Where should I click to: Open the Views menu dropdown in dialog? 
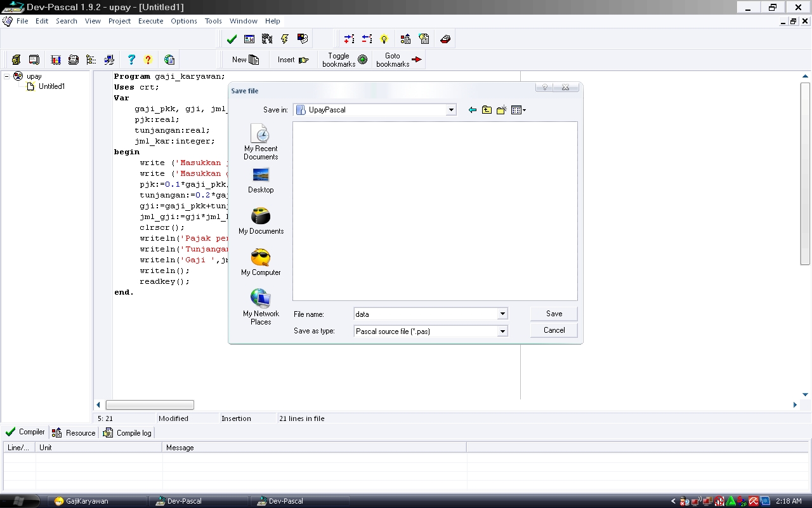tap(519, 110)
